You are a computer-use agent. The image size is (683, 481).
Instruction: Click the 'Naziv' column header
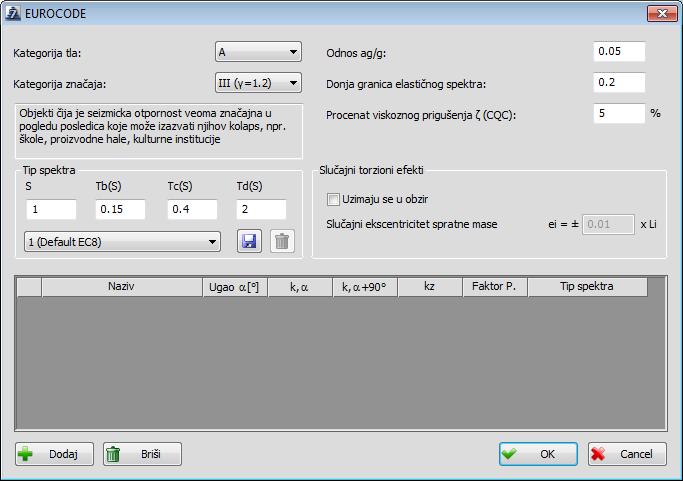122,287
